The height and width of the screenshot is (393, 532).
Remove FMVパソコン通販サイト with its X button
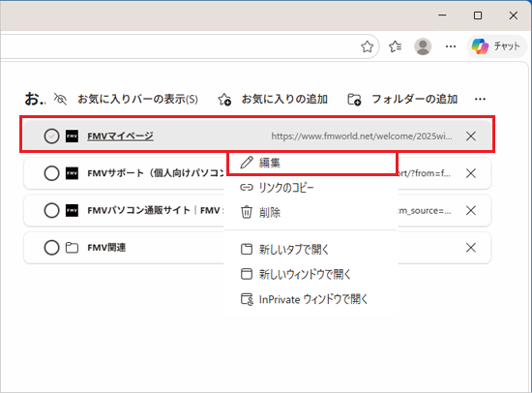[471, 211]
